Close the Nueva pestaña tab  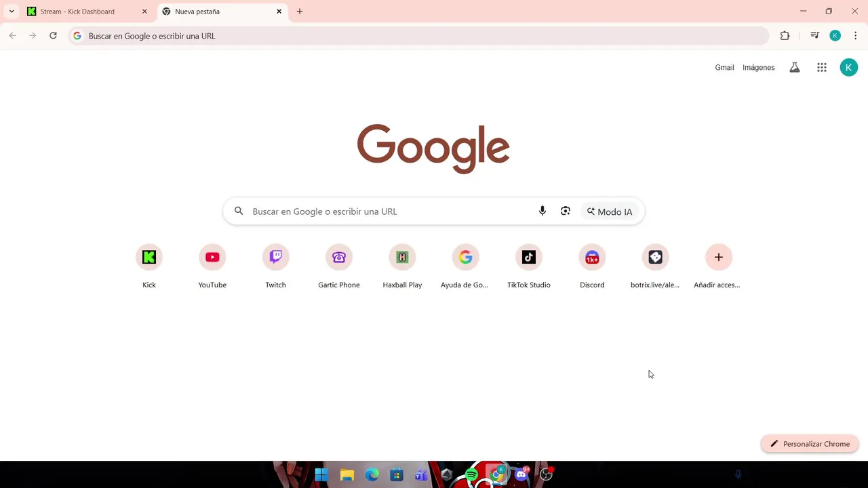(x=279, y=12)
